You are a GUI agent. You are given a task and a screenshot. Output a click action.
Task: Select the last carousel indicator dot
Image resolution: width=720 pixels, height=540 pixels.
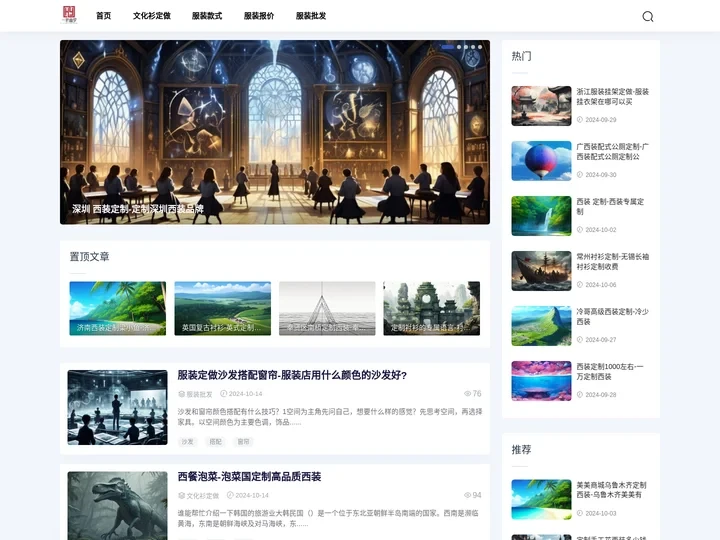tap(480, 47)
